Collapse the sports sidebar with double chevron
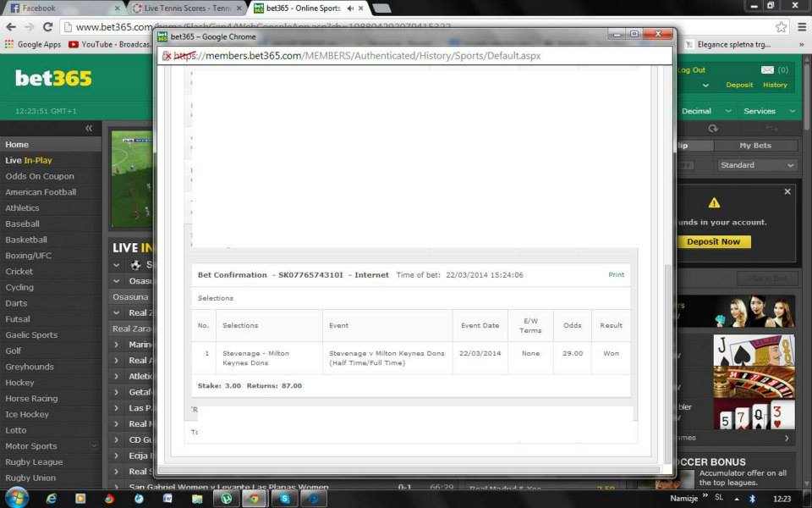Viewport: 812px width, 508px height. (x=89, y=128)
